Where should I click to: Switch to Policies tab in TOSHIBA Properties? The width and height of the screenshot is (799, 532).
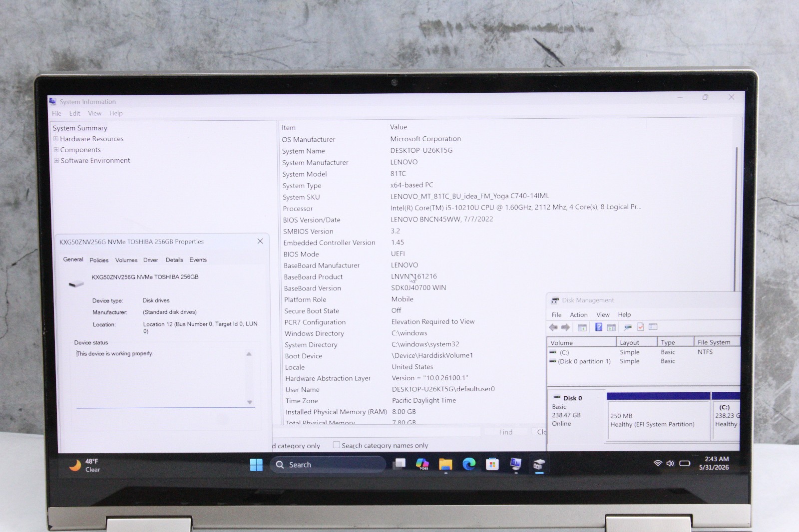click(99, 260)
